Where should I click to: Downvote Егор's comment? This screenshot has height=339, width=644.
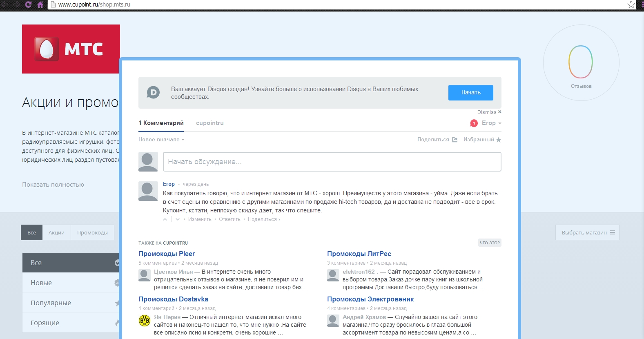click(178, 219)
